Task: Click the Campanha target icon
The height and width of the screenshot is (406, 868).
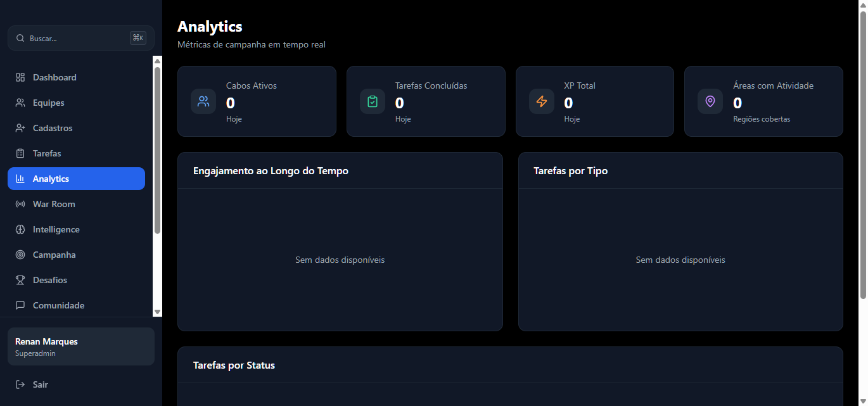Action: [20, 255]
